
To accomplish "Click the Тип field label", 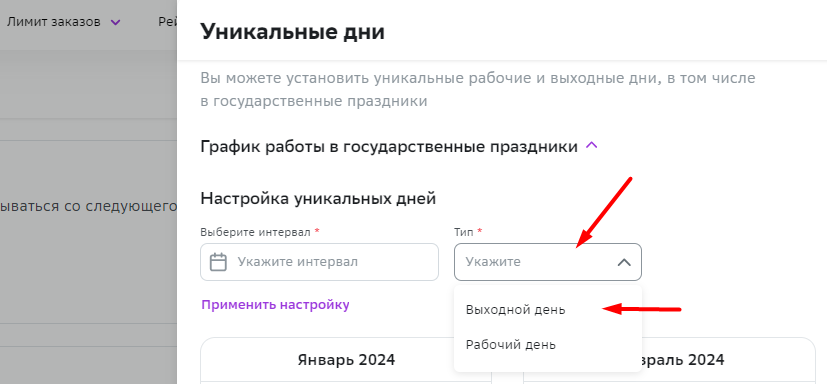I will (x=468, y=232).
